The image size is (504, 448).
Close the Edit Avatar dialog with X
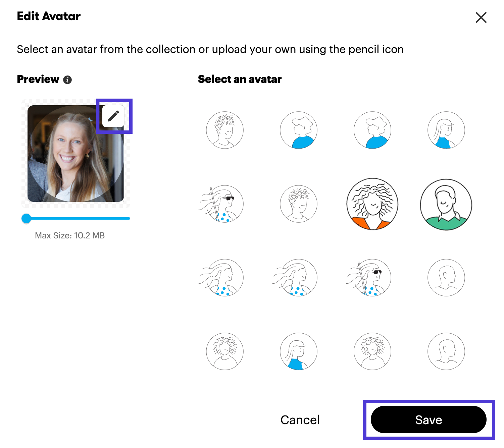[x=481, y=17]
